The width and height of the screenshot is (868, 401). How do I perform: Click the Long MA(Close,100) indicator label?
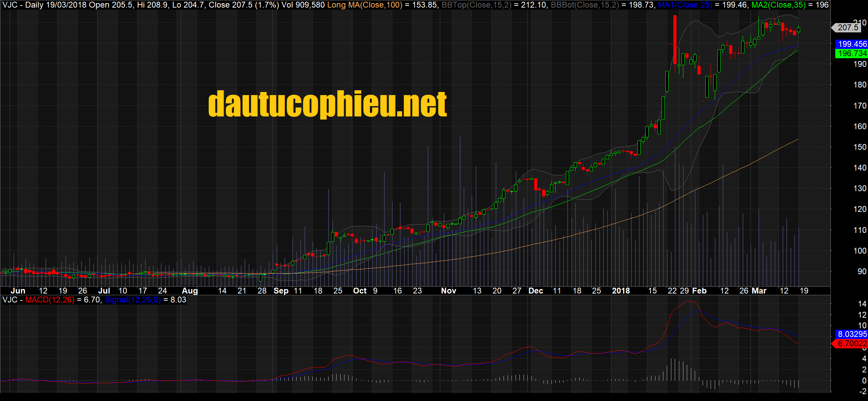click(364, 5)
